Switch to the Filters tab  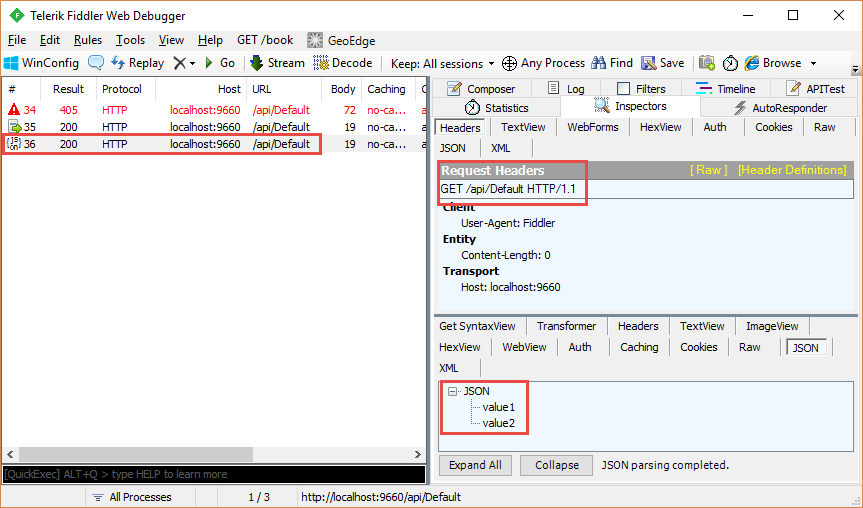point(641,89)
